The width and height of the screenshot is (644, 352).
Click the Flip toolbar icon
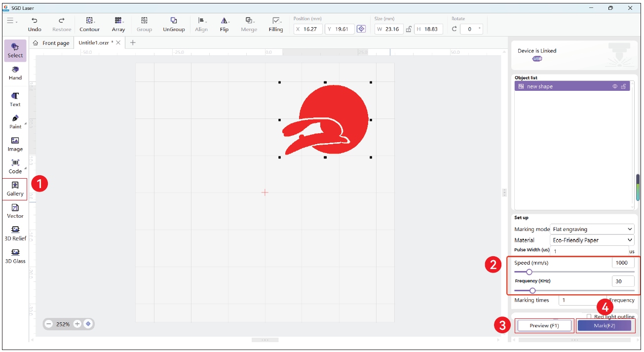224,24
